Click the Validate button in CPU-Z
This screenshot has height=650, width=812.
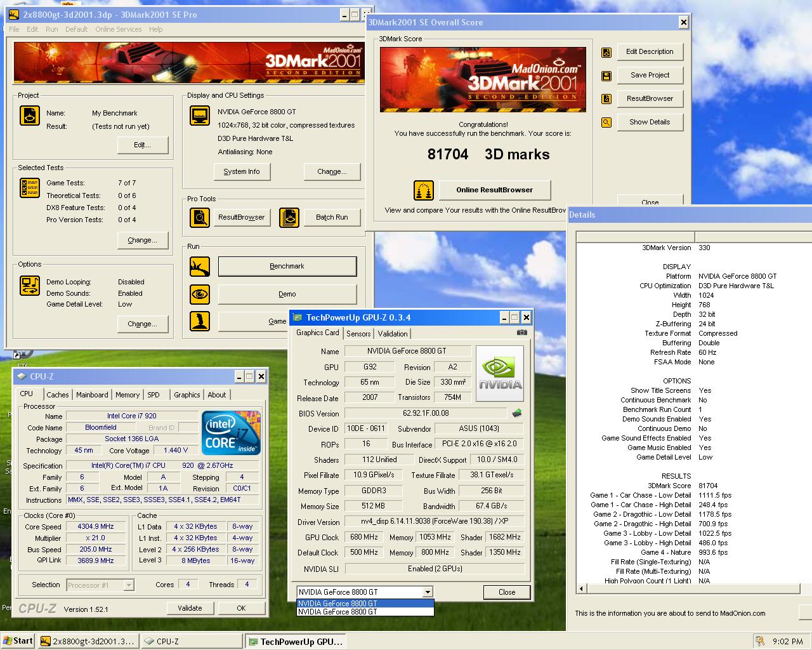click(x=190, y=608)
